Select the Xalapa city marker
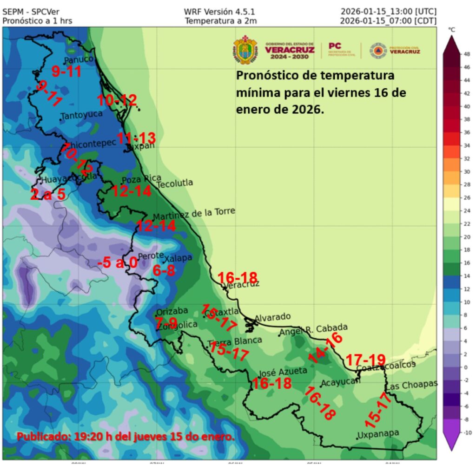 [x=164, y=261]
